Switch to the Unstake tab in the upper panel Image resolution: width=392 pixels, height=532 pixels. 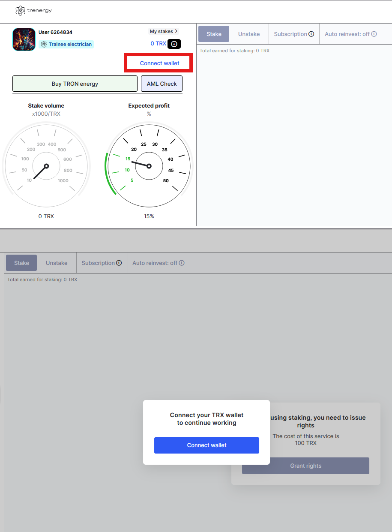click(x=249, y=34)
